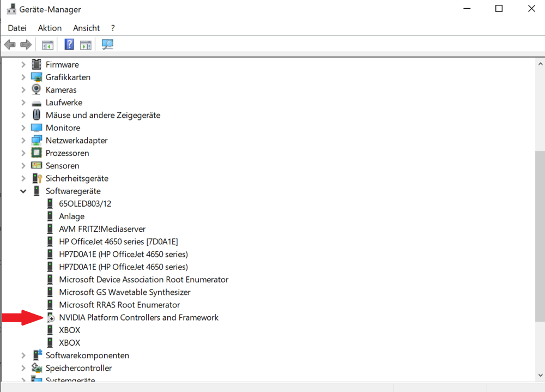Collapse the Softwaregeräte tree node
The width and height of the screenshot is (545, 392).
pyautogui.click(x=23, y=191)
